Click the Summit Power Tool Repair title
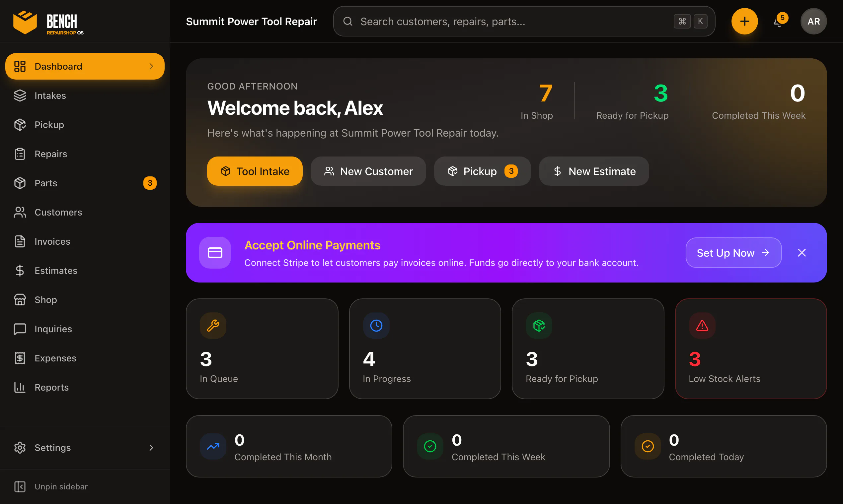The height and width of the screenshot is (504, 843). pyautogui.click(x=252, y=22)
